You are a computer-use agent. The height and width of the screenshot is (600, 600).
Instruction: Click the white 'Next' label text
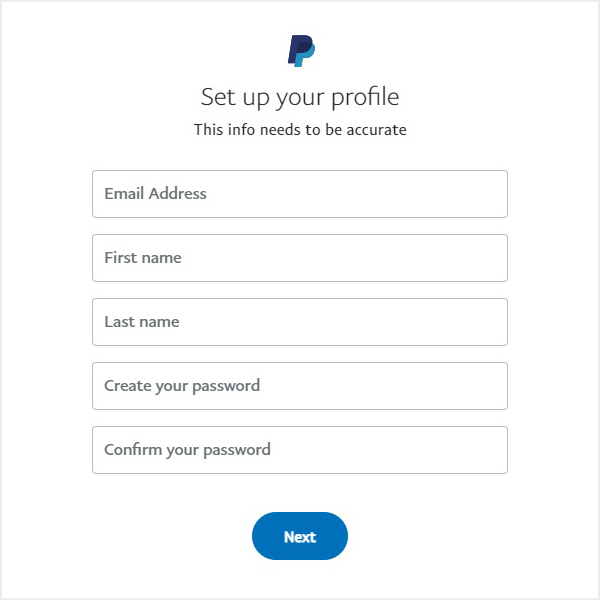300,537
